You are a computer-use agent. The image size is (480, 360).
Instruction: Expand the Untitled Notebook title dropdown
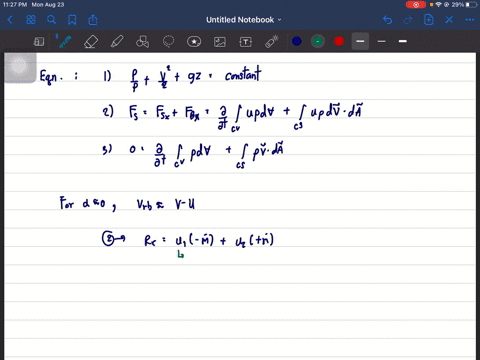pyautogui.click(x=279, y=20)
